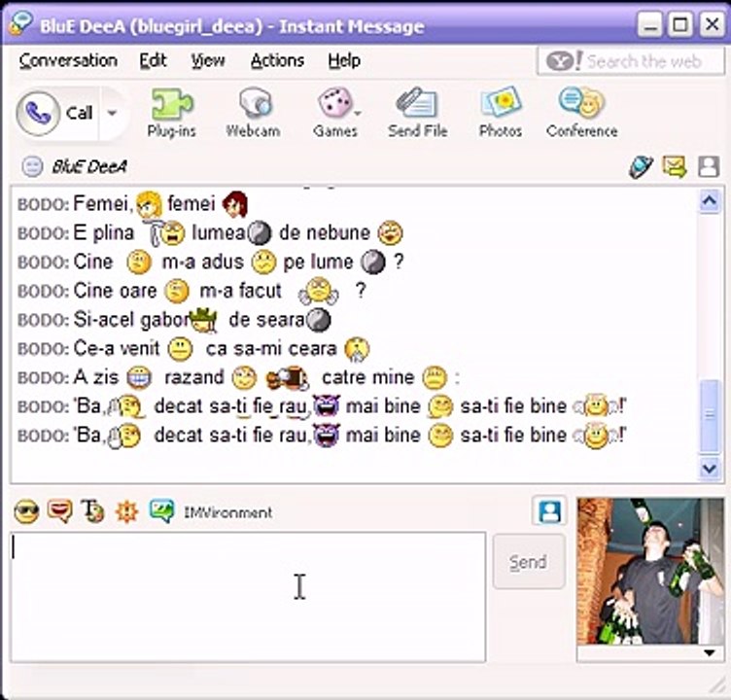Click the blonde woman emoticon after 'Femei,'

tap(149, 205)
